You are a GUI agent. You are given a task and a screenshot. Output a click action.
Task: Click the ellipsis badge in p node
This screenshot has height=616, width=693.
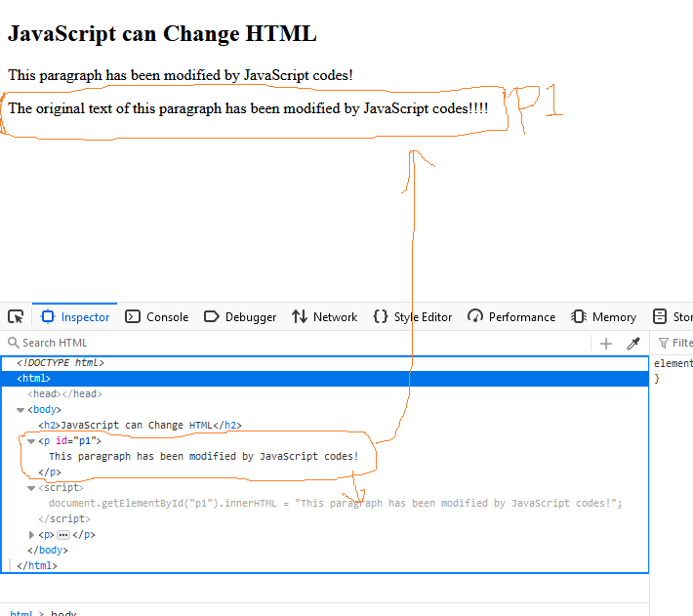coord(63,535)
